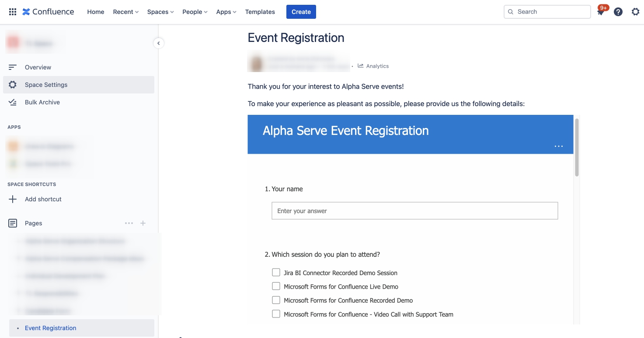
Task: Click the magnifier icon in Search
Action: 511,12
